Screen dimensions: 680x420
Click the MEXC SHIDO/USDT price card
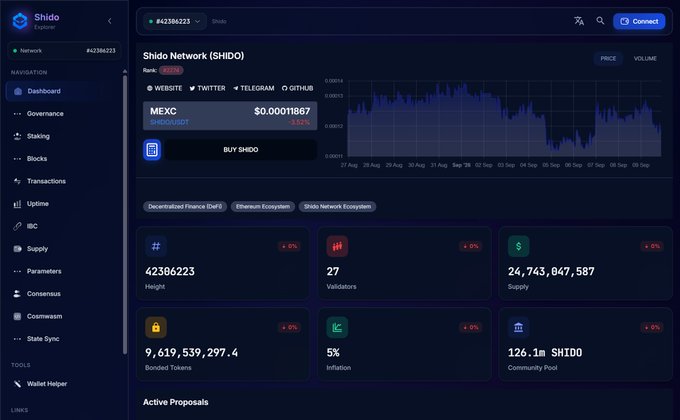pyautogui.click(x=230, y=116)
